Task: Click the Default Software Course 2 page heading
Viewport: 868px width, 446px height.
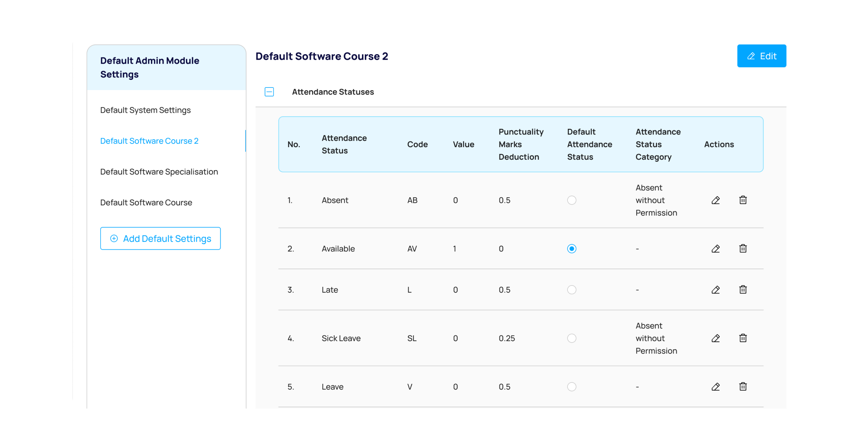Action: (322, 56)
